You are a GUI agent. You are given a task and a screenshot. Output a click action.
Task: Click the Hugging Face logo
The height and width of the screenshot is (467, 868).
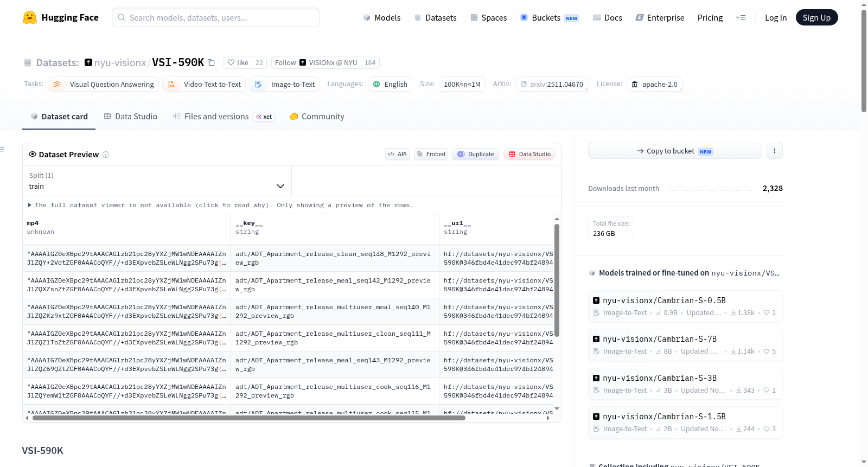61,17
